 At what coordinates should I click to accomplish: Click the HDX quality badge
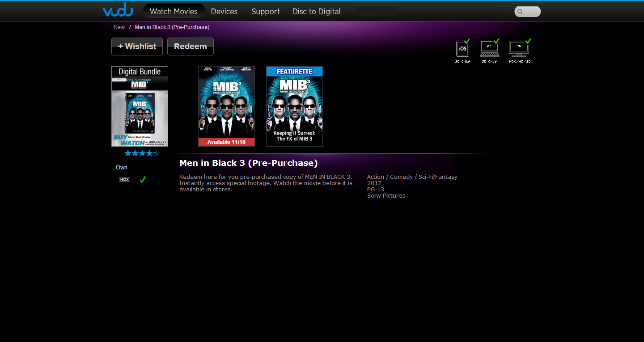(x=124, y=180)
